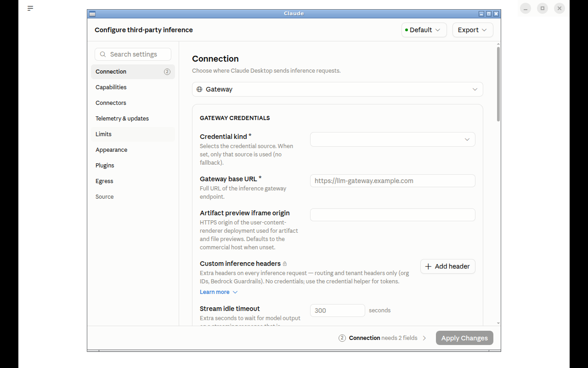The height and width of the screenshot is (368, 588).
Task: Open the Gateway provider dropdown
Action: [x=338, y=89]
